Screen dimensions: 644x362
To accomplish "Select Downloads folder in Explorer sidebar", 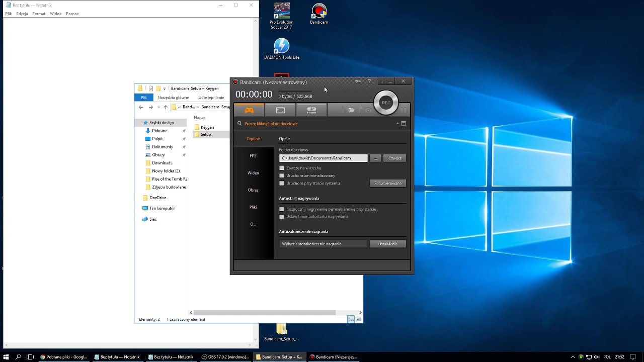I will pos(162,163).
